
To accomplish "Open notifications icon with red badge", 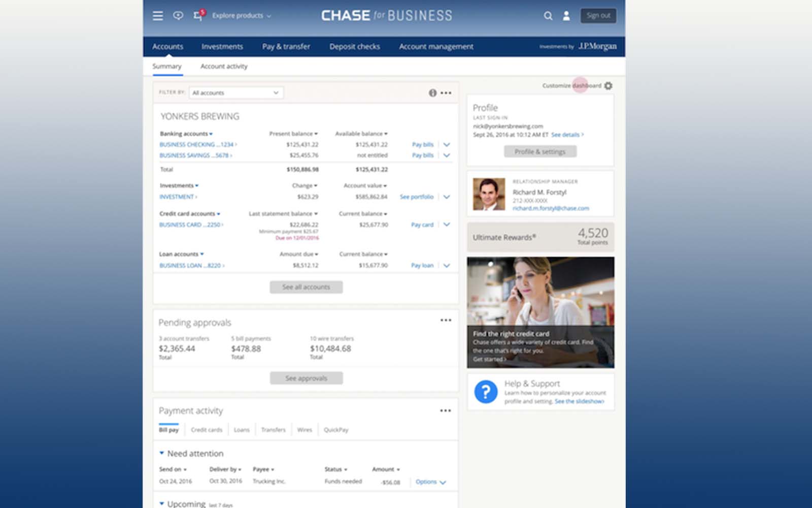I will pyautogui.click(x=198, y=15).
